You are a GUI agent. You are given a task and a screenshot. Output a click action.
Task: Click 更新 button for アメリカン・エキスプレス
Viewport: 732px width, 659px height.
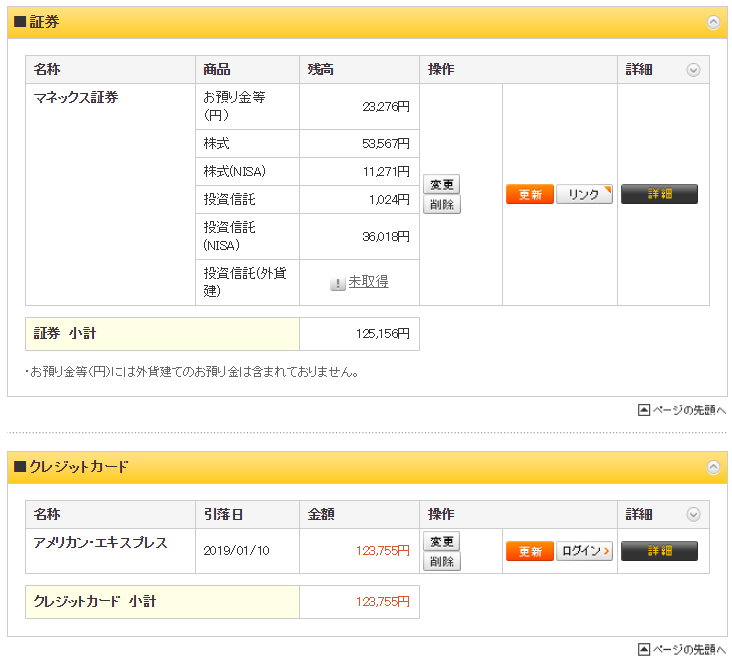(530, 551)
